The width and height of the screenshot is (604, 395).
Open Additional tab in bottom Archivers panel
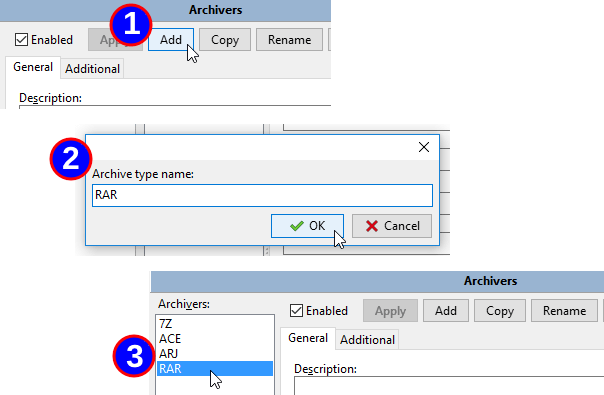click(367, 340)
